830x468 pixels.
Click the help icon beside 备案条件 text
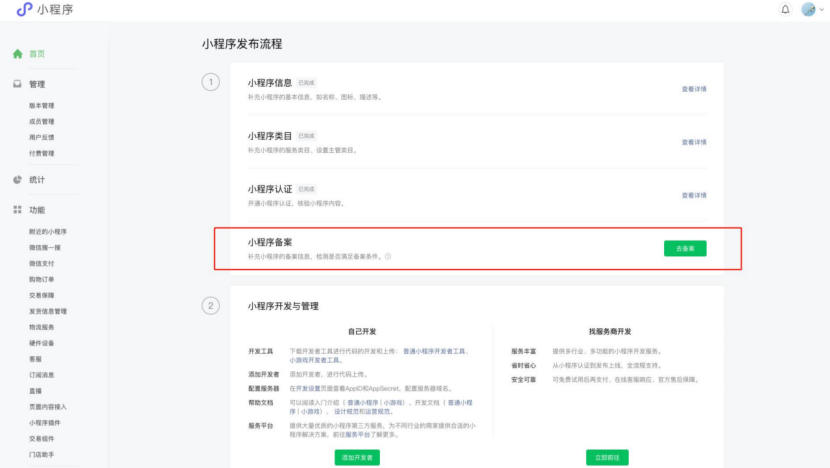coord(388,257)
